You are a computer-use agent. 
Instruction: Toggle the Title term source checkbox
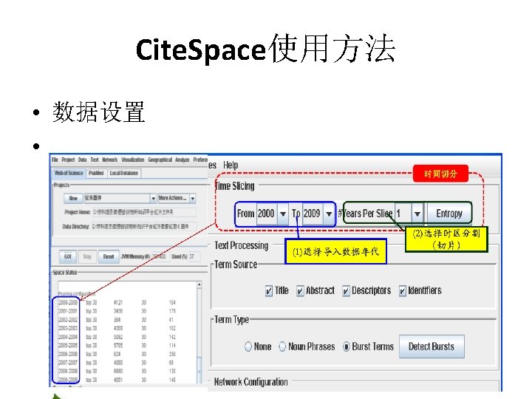(x=269, y=291)
